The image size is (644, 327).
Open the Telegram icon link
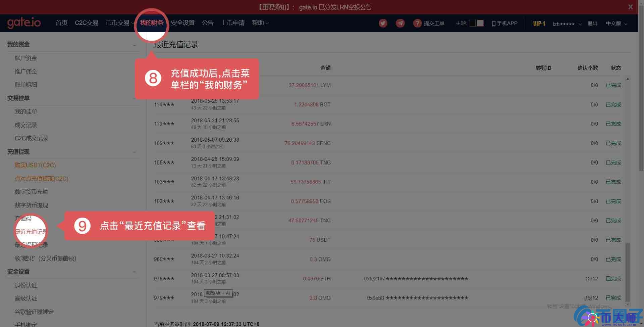point(400,23)
